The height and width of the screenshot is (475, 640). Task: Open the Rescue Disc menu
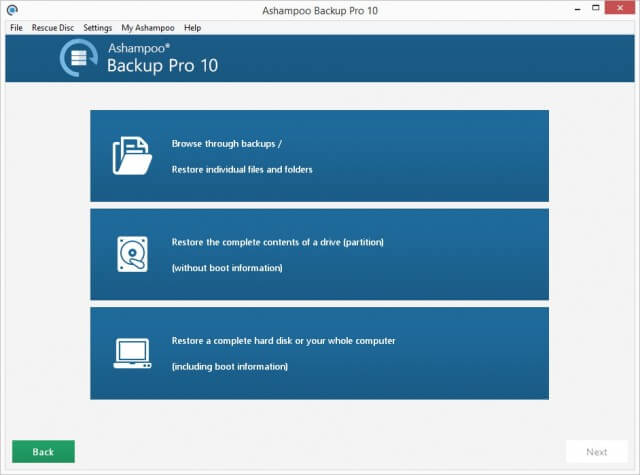[53, 28]
